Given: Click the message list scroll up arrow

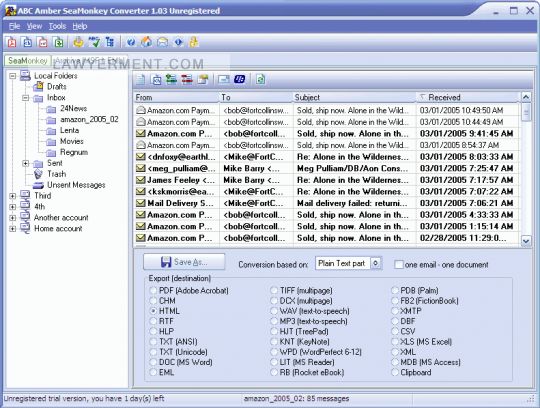Looking at the screenshot, I should 526,97.
